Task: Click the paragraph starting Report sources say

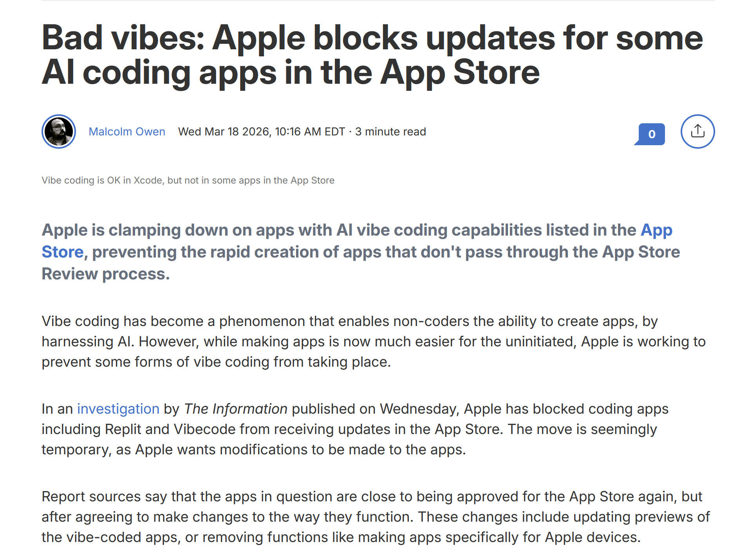Action: [x=376, y=517]
